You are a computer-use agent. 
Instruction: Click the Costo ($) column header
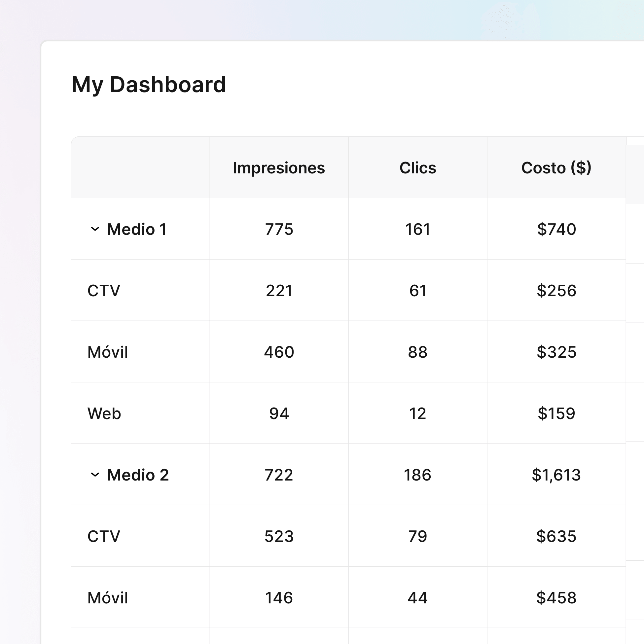pos(556,168)
